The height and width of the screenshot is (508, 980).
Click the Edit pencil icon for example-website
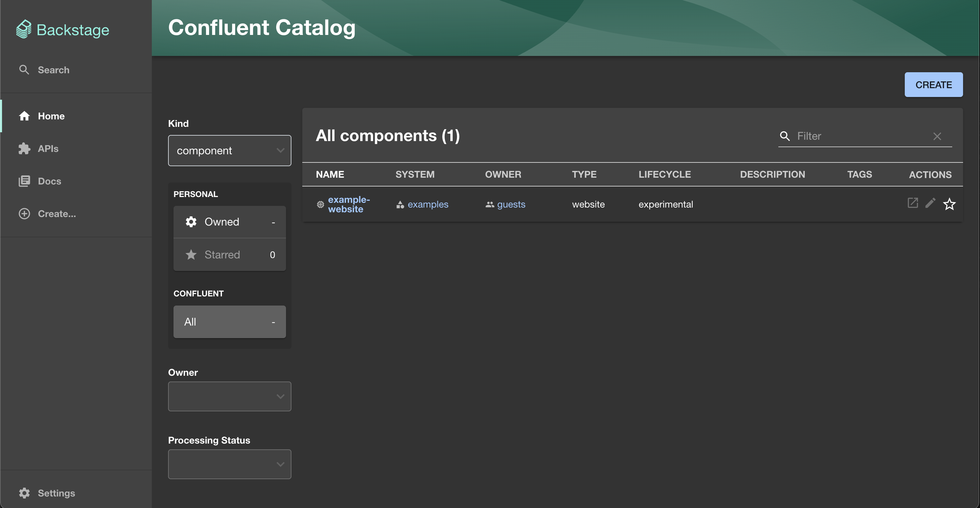930,203
